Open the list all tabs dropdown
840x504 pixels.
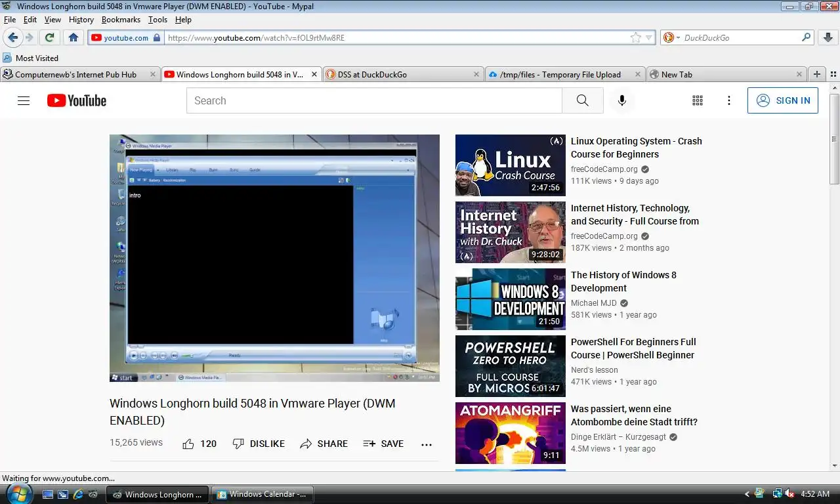click(x=833, y=74)
